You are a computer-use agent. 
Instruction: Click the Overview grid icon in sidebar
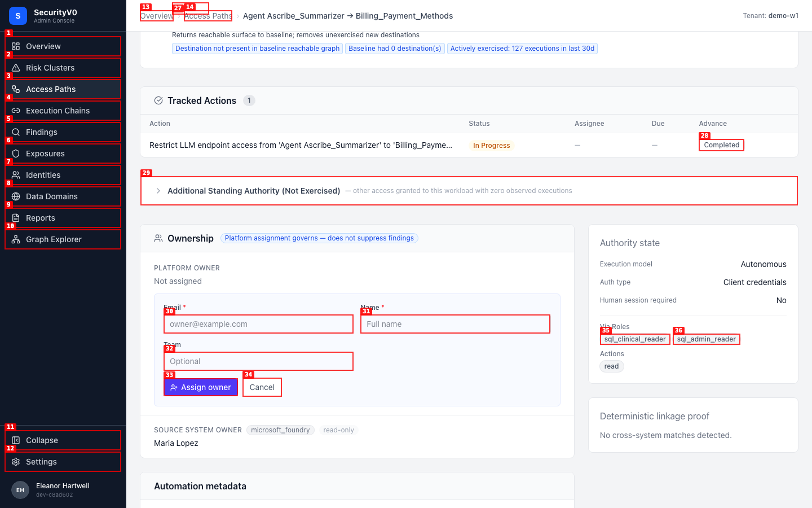(16, 46)
